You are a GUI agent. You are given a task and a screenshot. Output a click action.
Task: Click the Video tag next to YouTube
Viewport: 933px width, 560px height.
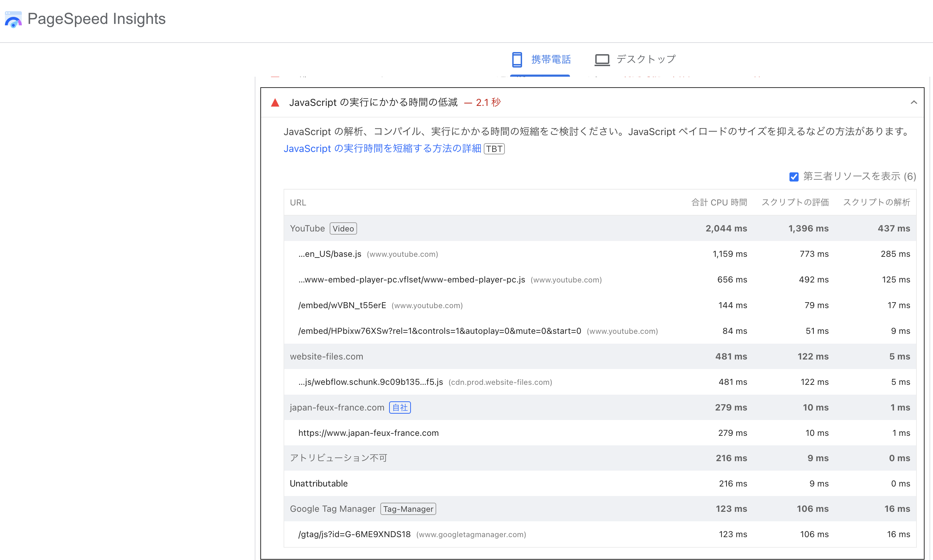(x=343, y=229)
